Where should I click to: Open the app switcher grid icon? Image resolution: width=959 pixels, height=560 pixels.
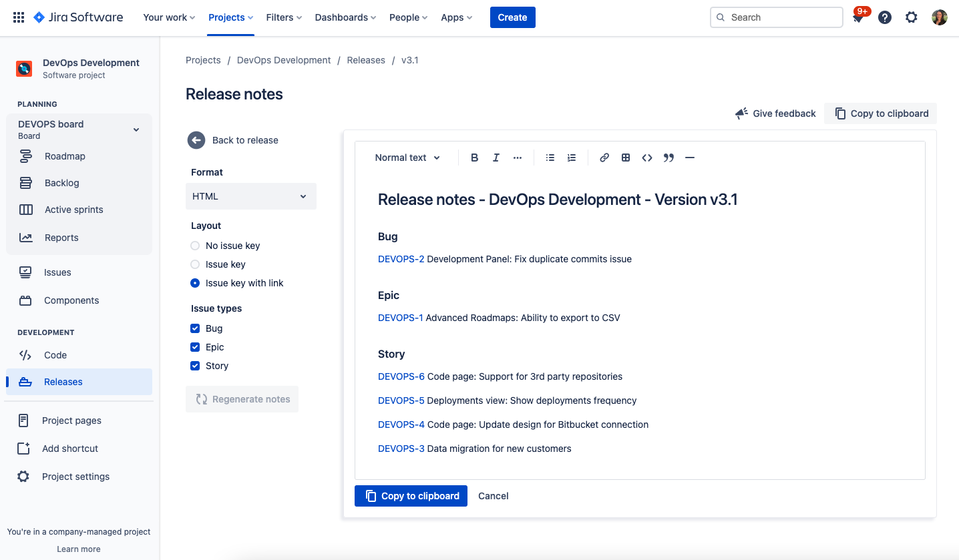(19, 17)
